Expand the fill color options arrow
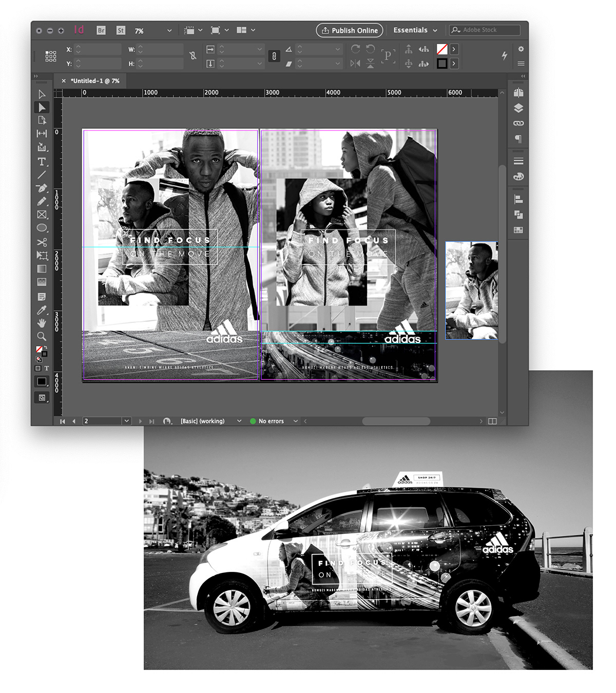616x693 pixels. [454, 49]
